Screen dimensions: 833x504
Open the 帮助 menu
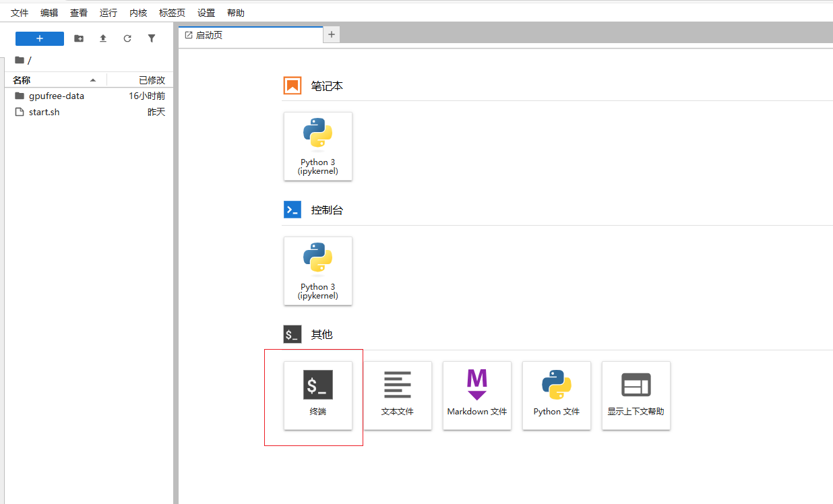click(236, 13)
